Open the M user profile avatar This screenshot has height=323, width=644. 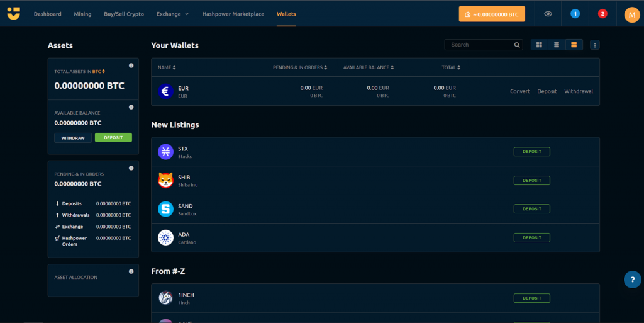click(631, 14)
